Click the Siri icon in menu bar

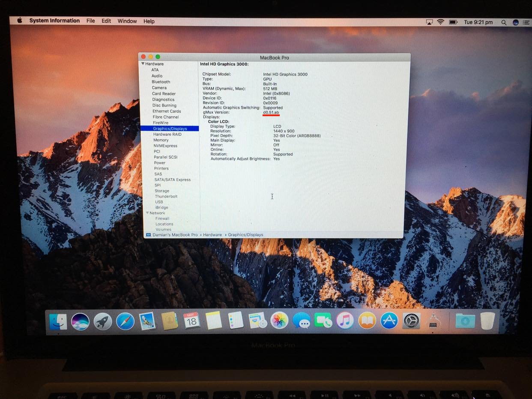pyautogui.click(x=515, y=22)
